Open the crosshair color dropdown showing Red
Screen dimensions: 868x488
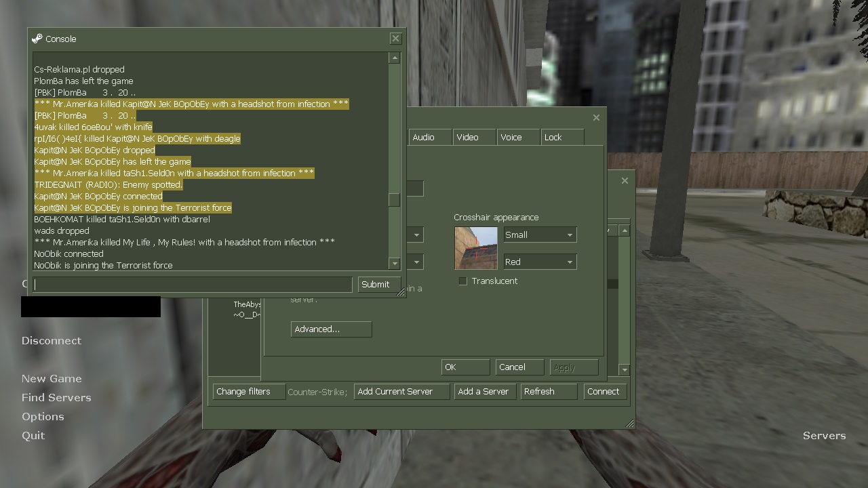coord(540,262)
